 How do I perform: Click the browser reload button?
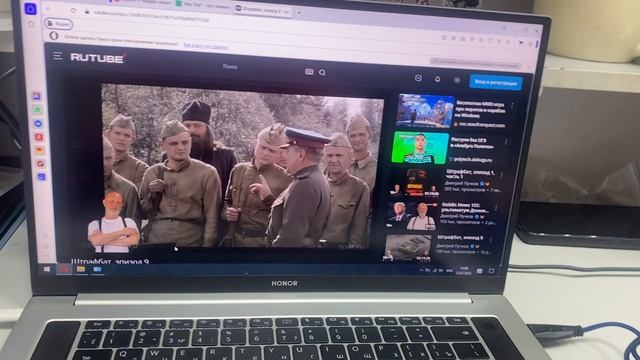(x=73, y=11)
